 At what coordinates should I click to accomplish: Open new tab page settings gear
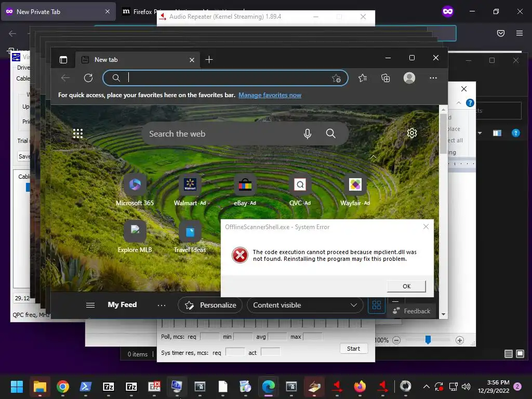[x=411, y=133]
